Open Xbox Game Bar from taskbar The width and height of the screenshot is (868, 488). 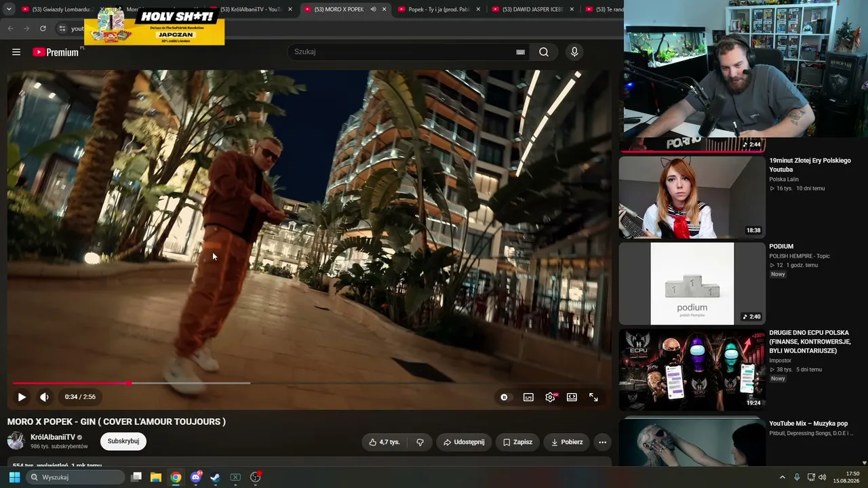(235, 477)
